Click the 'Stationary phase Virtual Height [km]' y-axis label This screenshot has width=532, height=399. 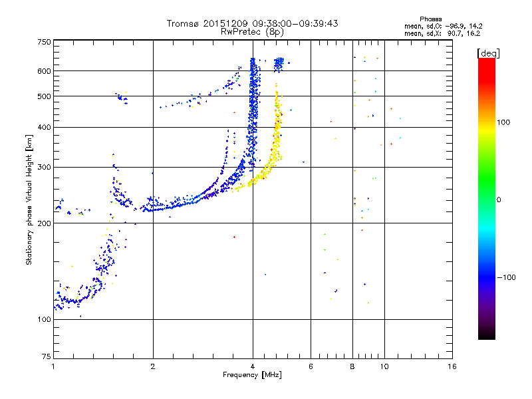(x=29, y=200)
